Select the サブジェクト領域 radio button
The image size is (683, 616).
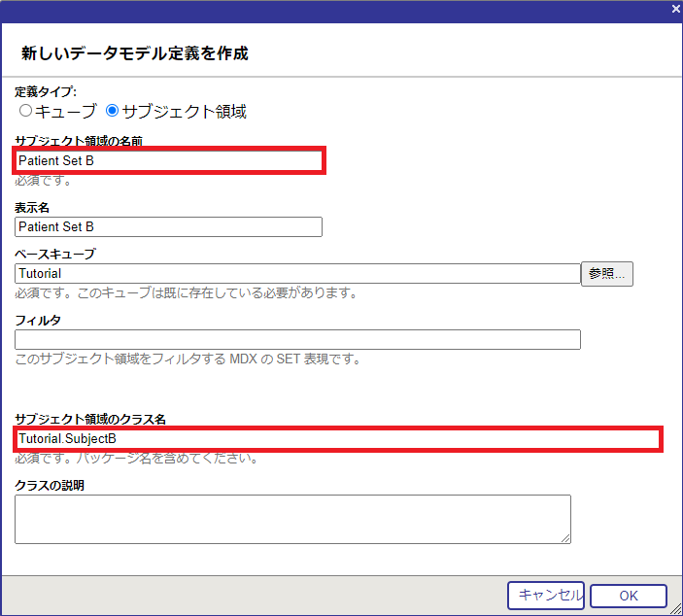[112, 111]
